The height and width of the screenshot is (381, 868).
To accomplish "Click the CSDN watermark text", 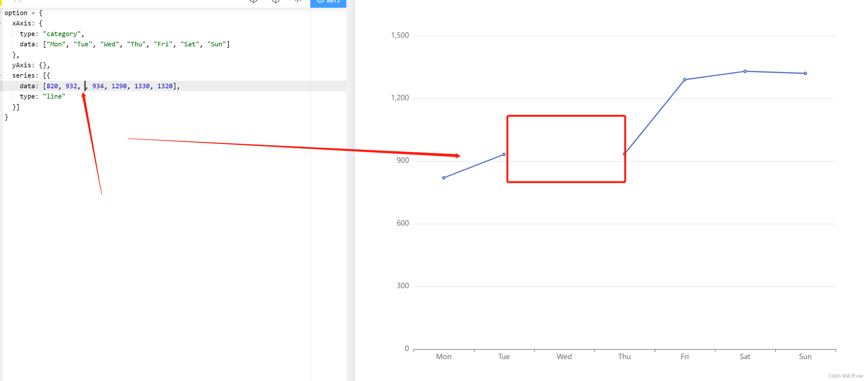I will point(845,376).
